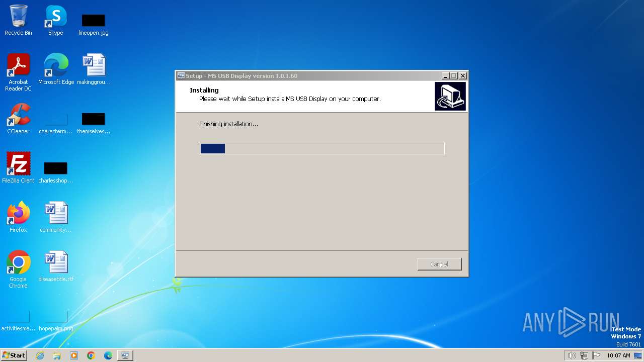Open Firefox desktop shortcut
Image resolution: width=644 pixels, height=362 pixels.
[18, 217]
